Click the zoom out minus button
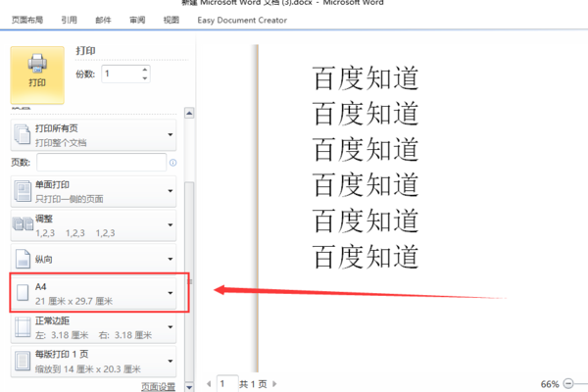Viewport: 588px width, 392px height. 568,383
